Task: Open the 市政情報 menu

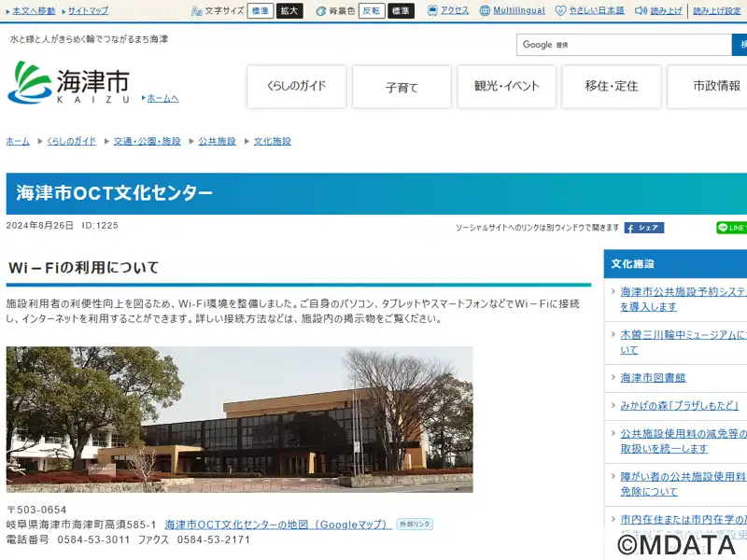Action: tap(708, 87)
